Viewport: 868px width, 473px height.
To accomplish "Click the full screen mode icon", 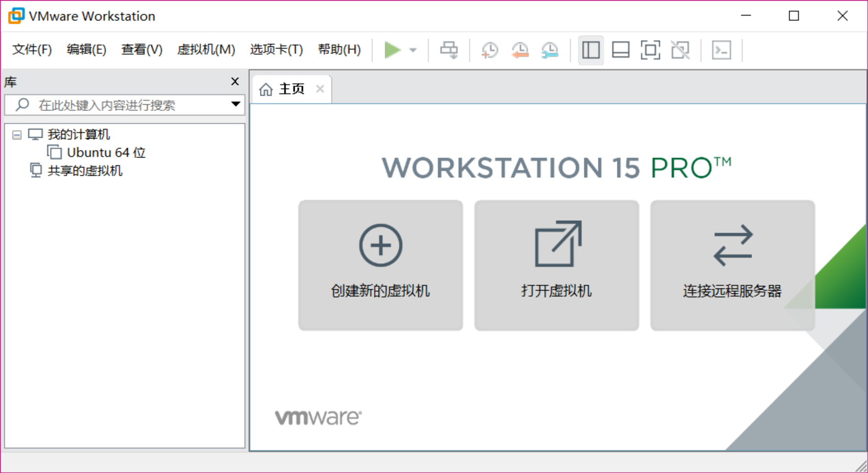I will (x=650, y=50).
